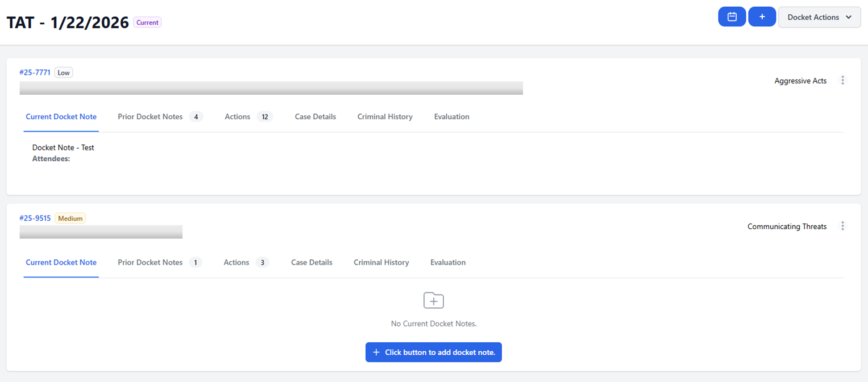Open kebab menu for Communicating Threats case
868x382 pixels.
(842, 226)
